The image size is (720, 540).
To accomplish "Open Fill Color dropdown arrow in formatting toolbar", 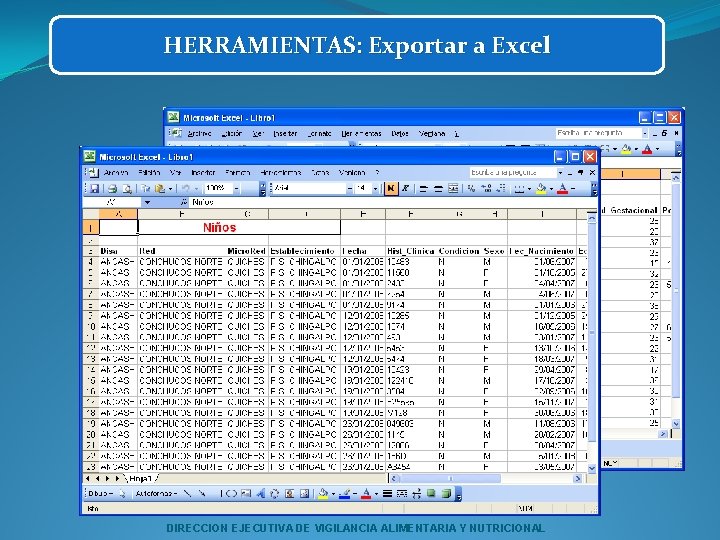I will pos(551,189).
